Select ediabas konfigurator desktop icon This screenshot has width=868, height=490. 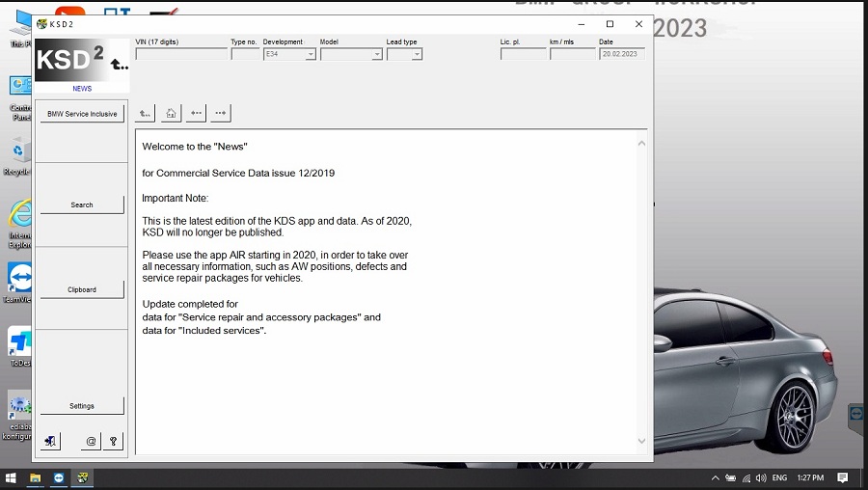(17, 416)
